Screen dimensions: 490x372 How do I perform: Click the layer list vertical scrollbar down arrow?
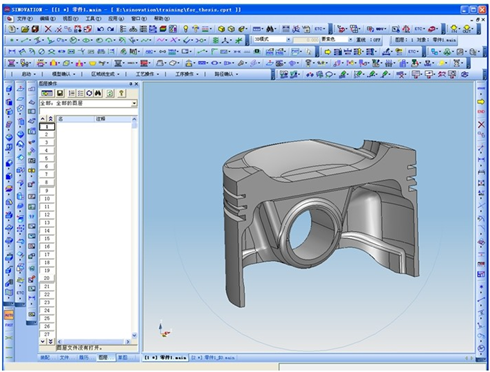pos(134,336)
